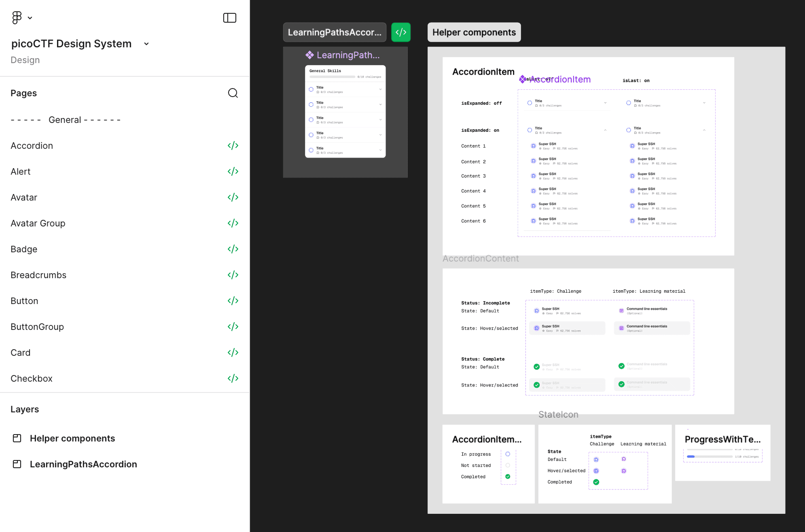Click the code icon next to Badge page
This screenshot has height=532, width=805.
tap(233, 249)
